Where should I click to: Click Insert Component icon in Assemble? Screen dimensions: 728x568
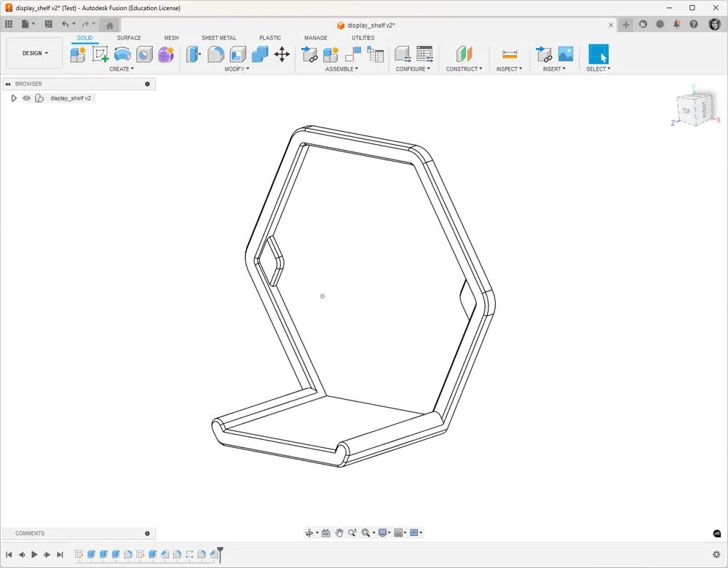pyautogui.click(x=309, y=55)
